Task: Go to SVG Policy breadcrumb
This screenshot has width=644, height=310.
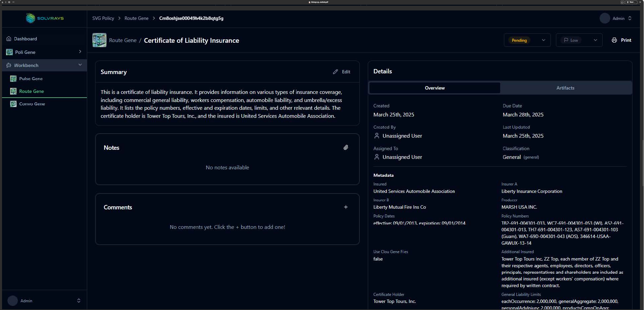Action: (x=103, y=18)
